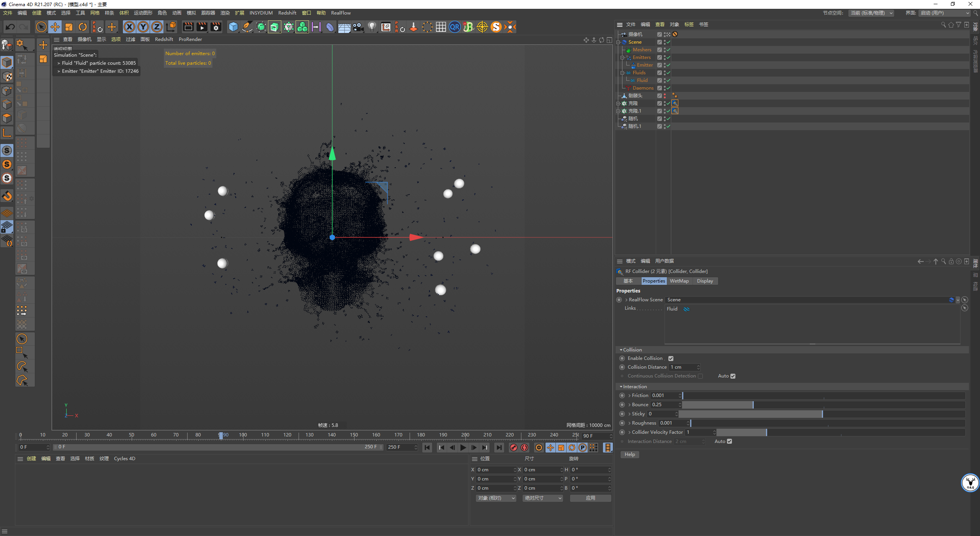Click the orange S plugin toolbar icon
Viewport: 980px width, 536px height.
(x=496, y=27)
